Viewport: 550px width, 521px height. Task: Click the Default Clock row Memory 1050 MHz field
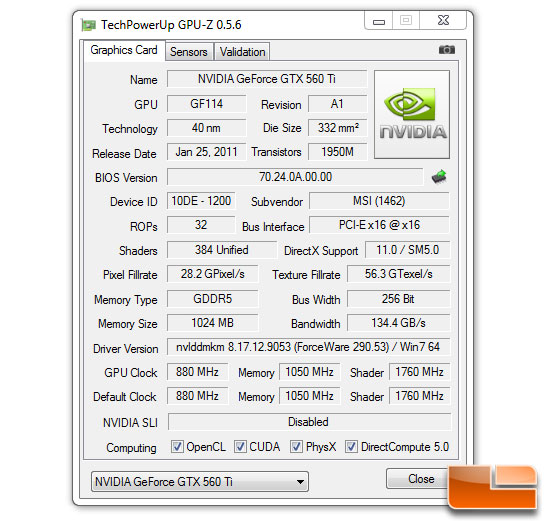(x=309, y=396)
